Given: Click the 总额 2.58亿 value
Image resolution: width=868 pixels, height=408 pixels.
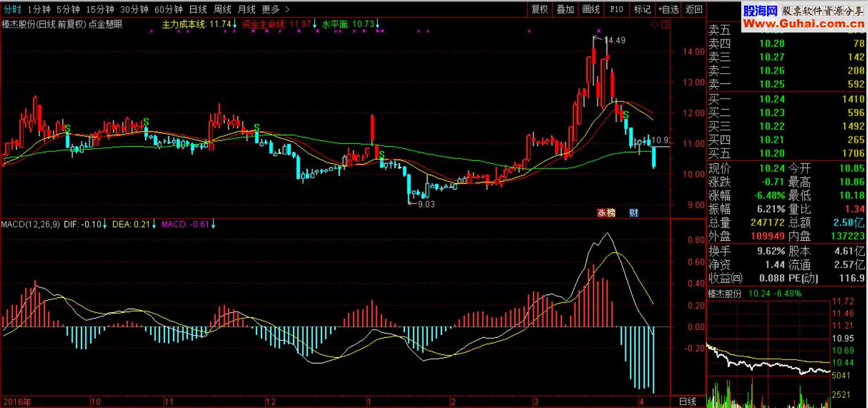Looking at the screenshot, I should click(x=848, y=223).
